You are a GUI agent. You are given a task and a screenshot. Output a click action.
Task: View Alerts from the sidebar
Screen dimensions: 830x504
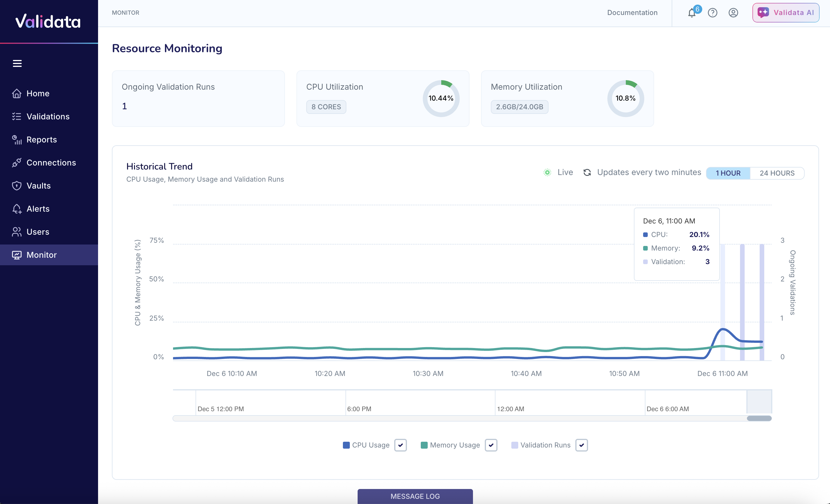tap(38, 208)
